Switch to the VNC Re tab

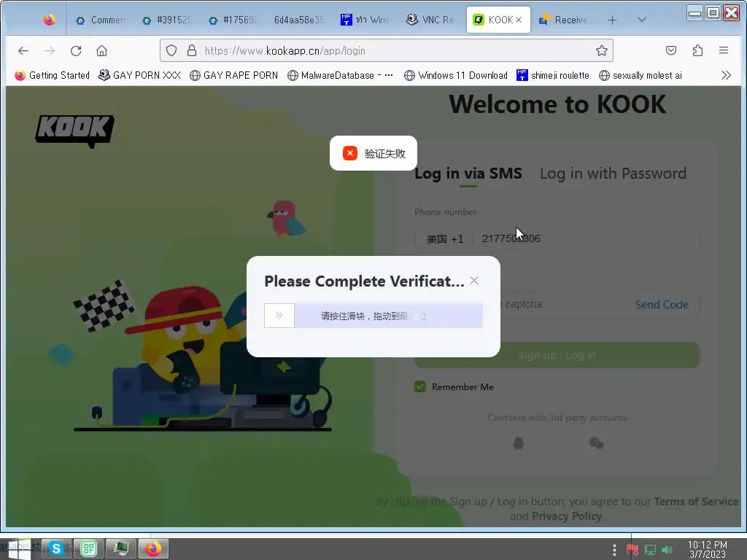point(430,20)
